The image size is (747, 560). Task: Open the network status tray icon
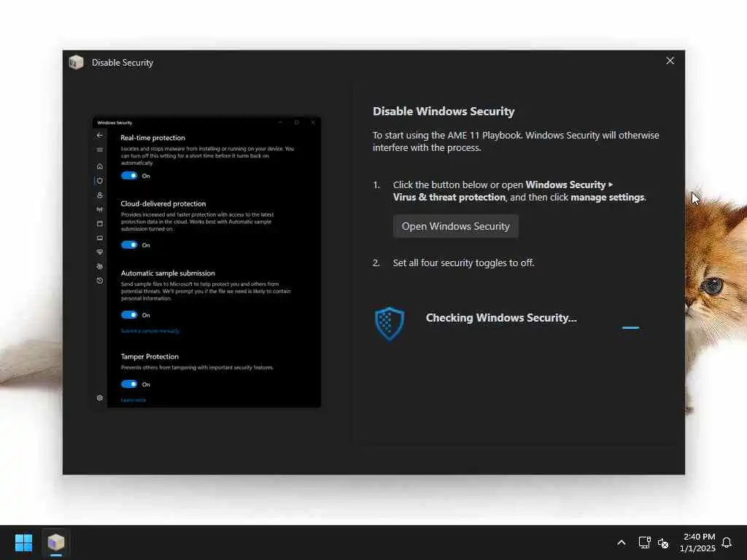(x=644, y=542)
